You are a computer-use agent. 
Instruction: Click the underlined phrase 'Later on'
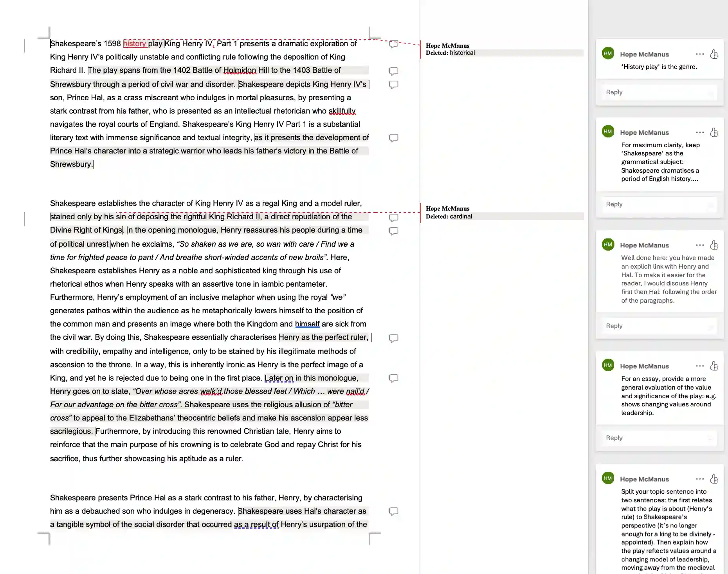click(x=279, y=378)
